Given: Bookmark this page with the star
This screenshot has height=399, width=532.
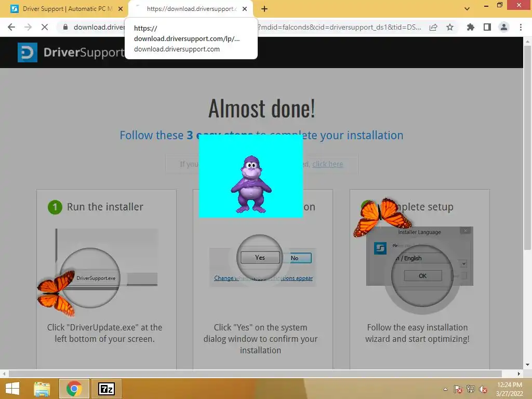Looking at the screenshot, I should pyautogui.click(x=450, y=27).
